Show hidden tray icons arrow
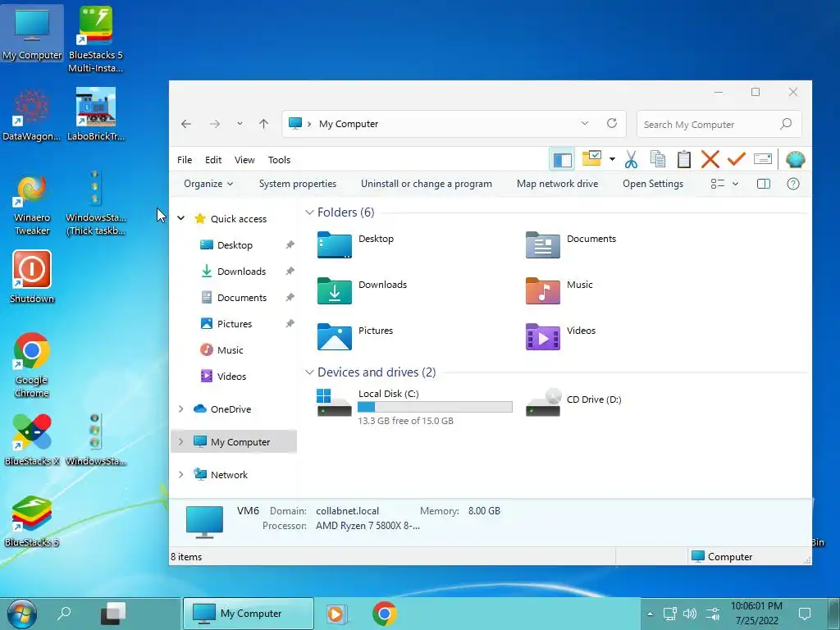This screenshot has width=840, height=630. (x=650, y=614)
